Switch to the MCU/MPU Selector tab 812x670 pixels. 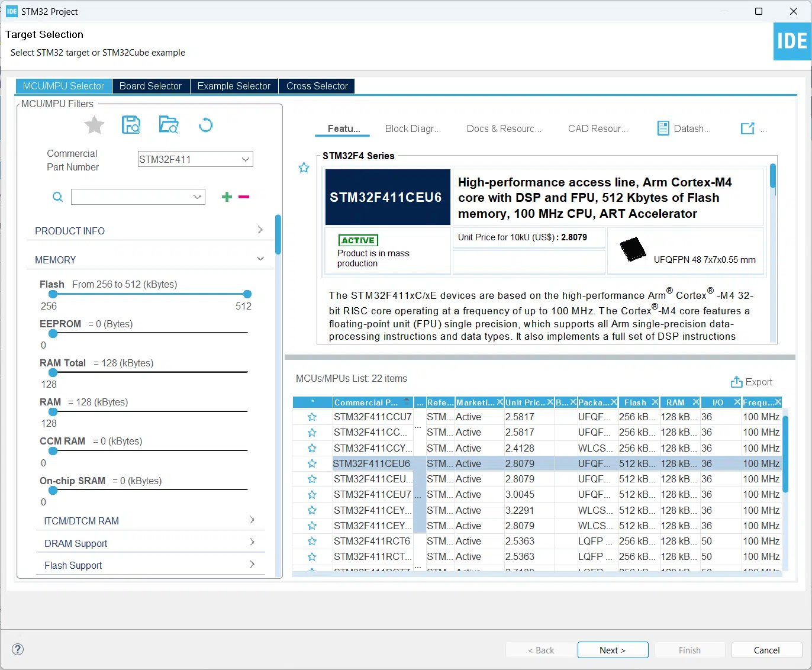[x=63, y=86]
